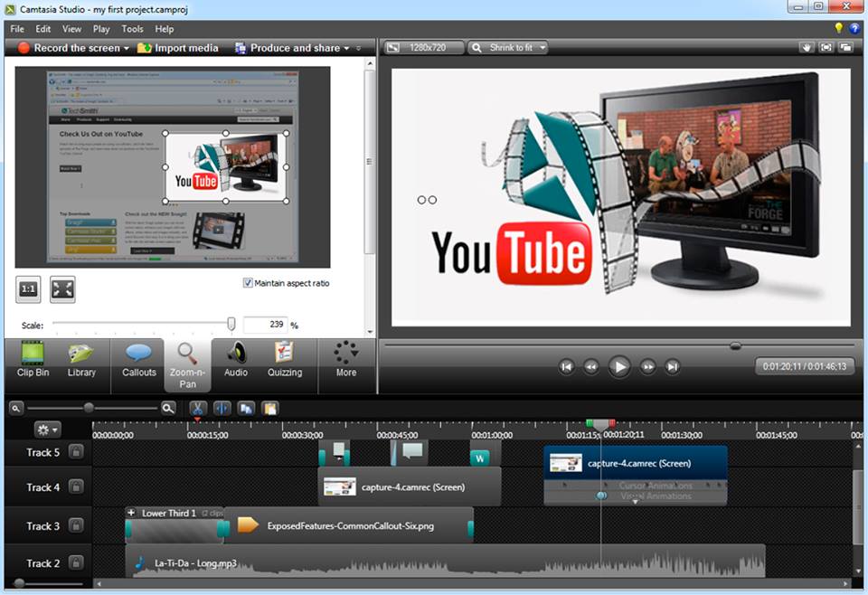Click the 1:1 actual size scale button
868x595 pixels.
pos(29,289)
